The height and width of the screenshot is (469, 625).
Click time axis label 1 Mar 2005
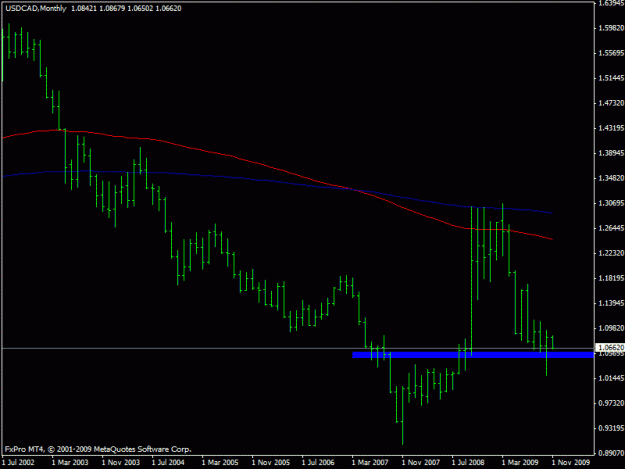[220, 463]
